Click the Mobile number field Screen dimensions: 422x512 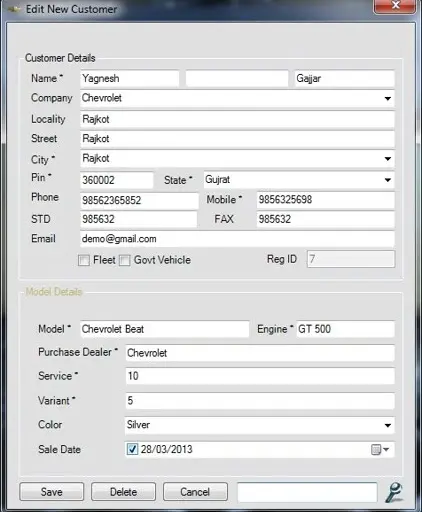pyautogui.click(x=326, y=200)
